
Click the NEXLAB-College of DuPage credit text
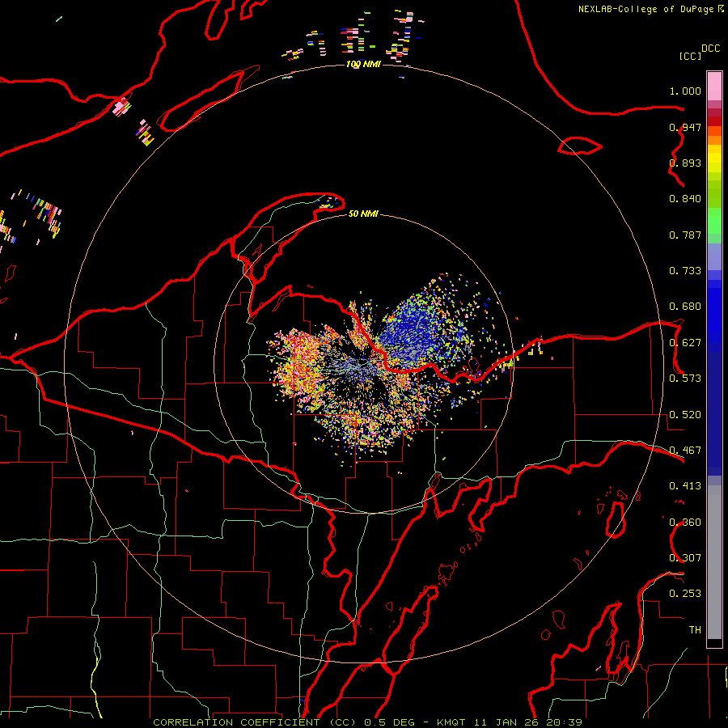click(645, 9)
